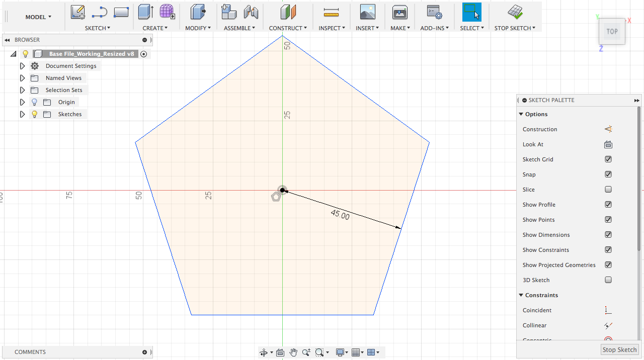Viewport: 644px width, 360px height.
Task: Open the ADD-INS menu
Action: (x=435, y=28)
